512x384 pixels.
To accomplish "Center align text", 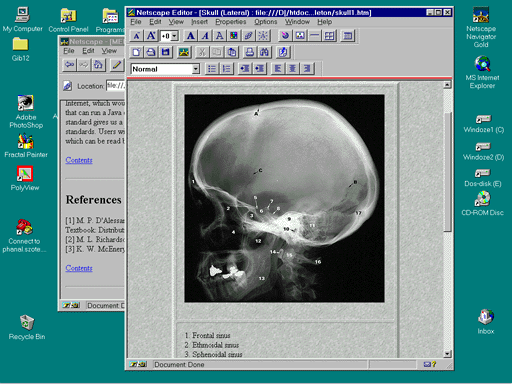I will point(292,69).
